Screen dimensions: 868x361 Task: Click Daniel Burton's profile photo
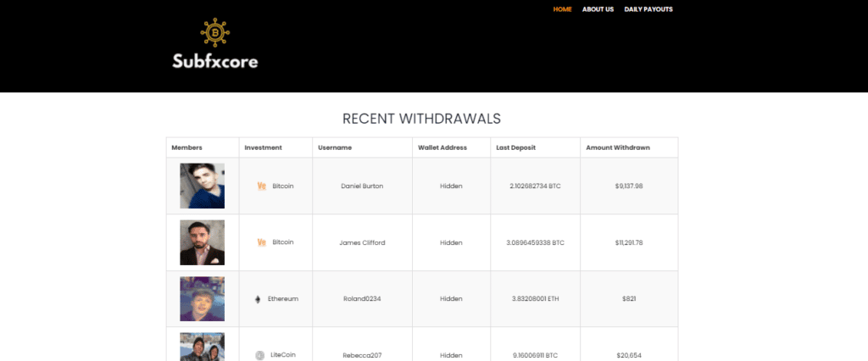202,186
